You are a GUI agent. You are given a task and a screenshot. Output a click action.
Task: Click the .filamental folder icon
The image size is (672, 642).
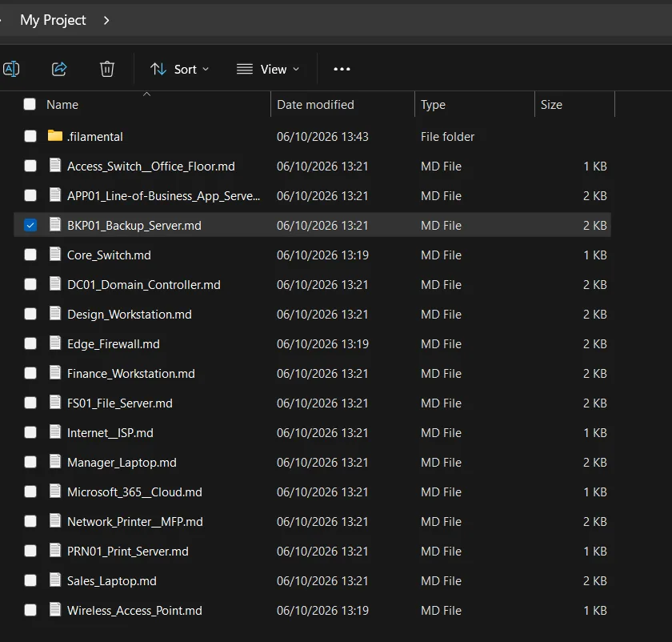coord(55,135)
